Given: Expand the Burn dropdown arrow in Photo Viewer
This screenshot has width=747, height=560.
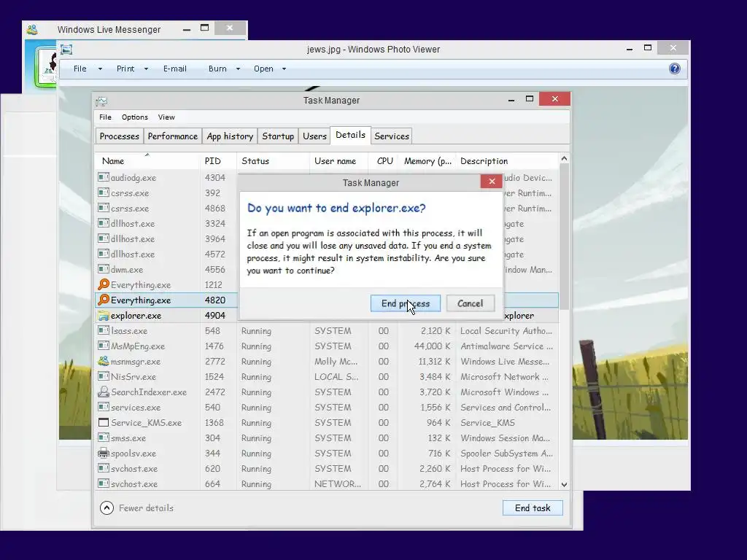Looking at the screenshot, I should pos(239,69).
